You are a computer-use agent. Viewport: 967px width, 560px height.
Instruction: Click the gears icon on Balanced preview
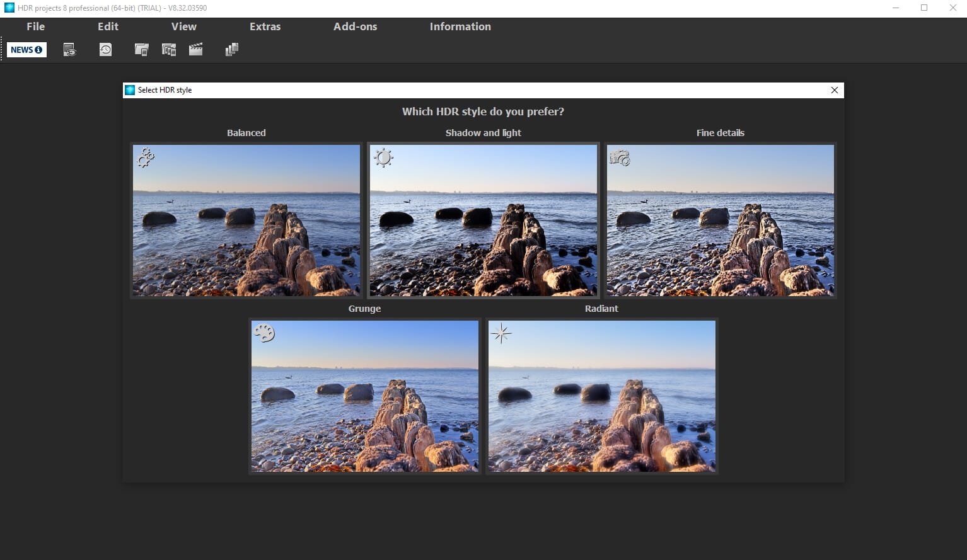click(x=146, y=157)
